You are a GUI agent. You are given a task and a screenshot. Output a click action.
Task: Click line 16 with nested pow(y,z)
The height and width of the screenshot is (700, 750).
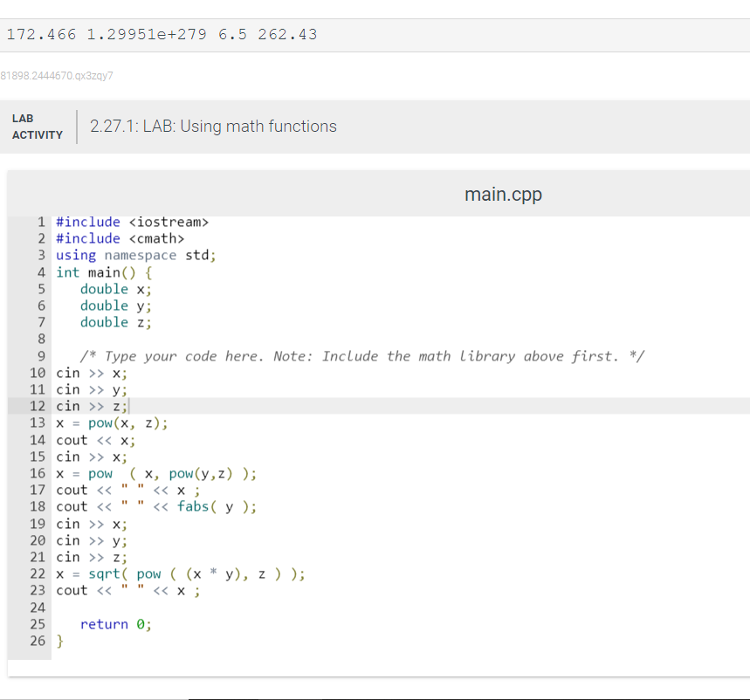coord(156,474)
